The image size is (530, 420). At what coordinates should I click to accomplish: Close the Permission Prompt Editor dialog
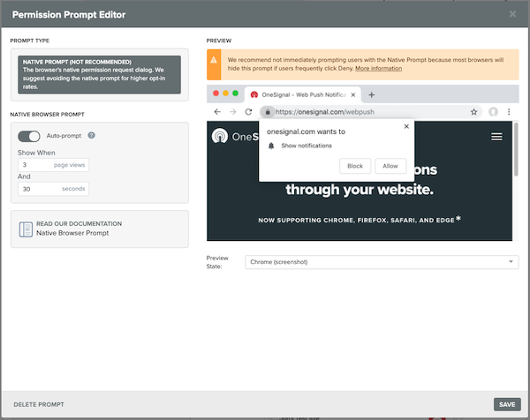tap(512, 14)
